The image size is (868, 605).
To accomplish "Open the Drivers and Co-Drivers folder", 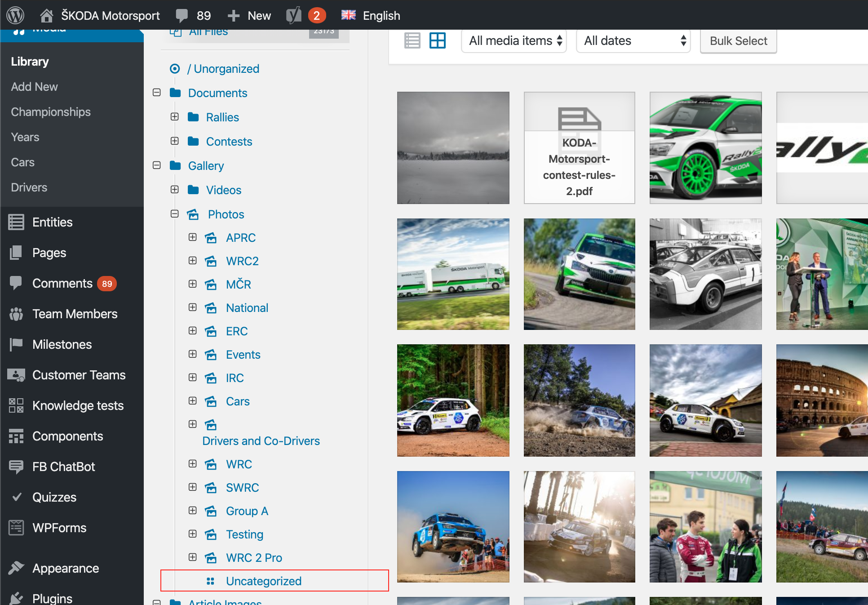I will (261, 441).
